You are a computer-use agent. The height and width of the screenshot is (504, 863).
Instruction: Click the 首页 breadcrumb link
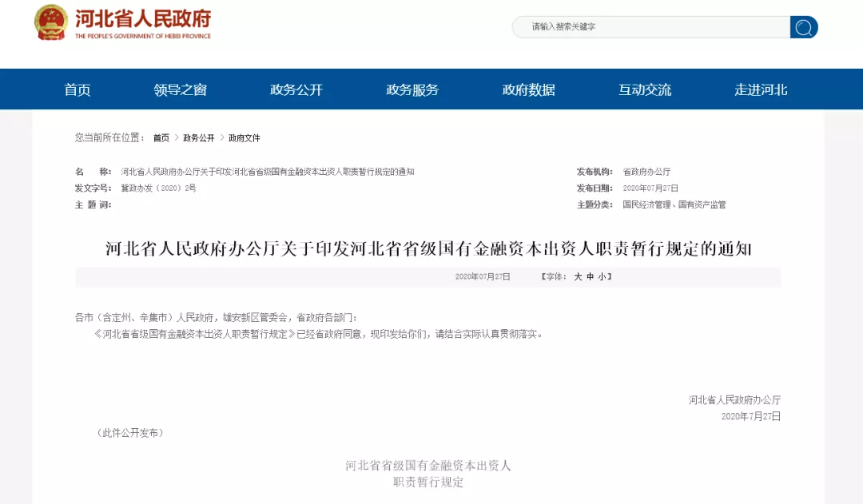pos(161,138)
